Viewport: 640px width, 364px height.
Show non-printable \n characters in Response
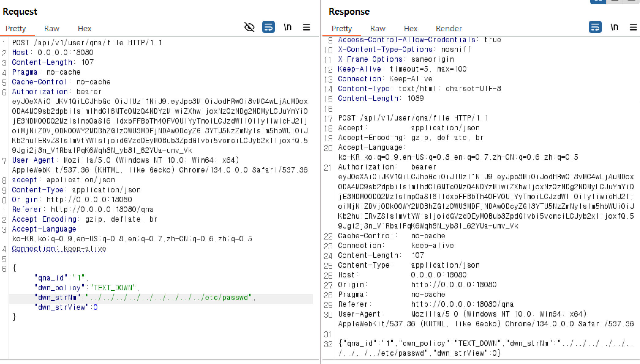click(x=614, y=27)
